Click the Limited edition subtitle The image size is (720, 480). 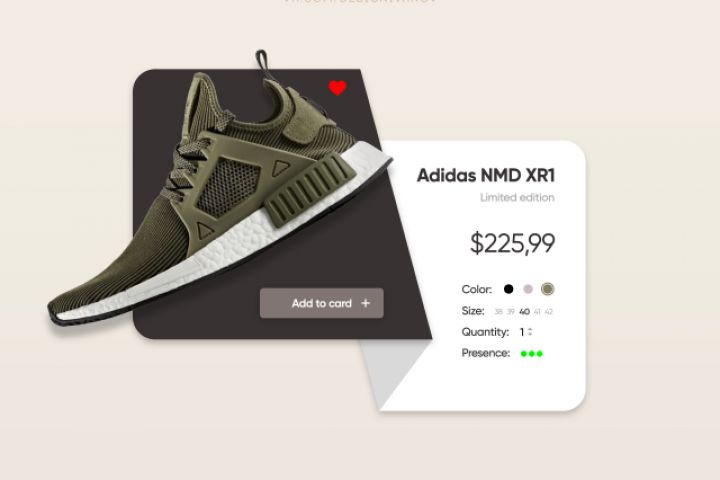(518, 198)
